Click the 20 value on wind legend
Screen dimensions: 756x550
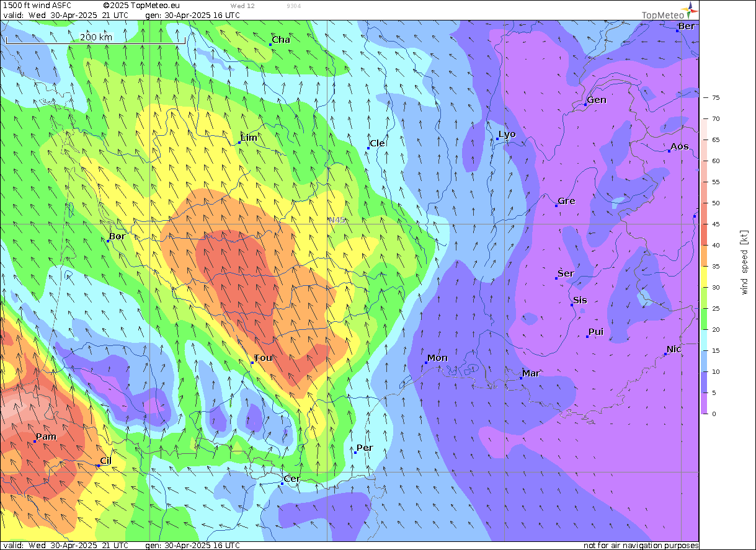coord(716,330)
